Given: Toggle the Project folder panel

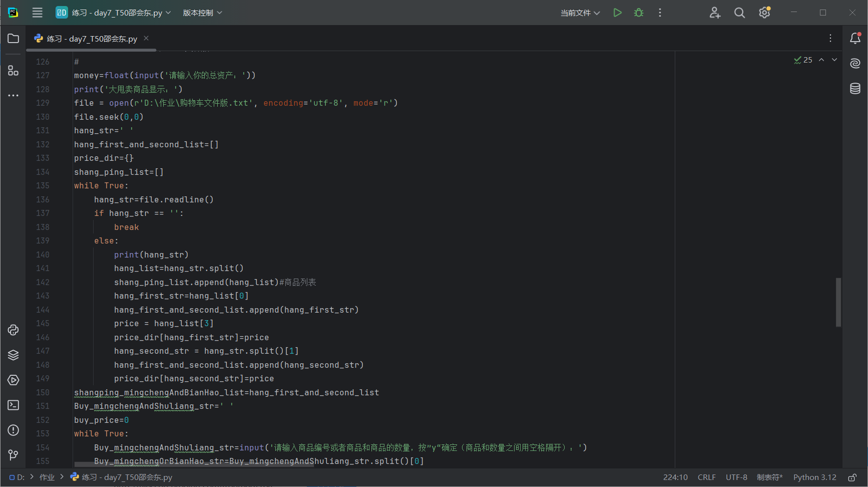Looking at the screenshot, I should (14, 39).
